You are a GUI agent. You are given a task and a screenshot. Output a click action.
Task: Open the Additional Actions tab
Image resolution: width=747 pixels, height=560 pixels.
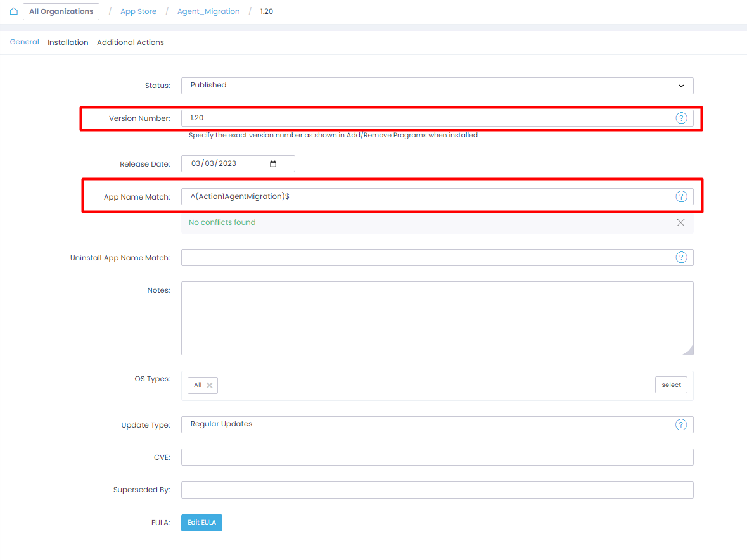click(x=130, y=42)
